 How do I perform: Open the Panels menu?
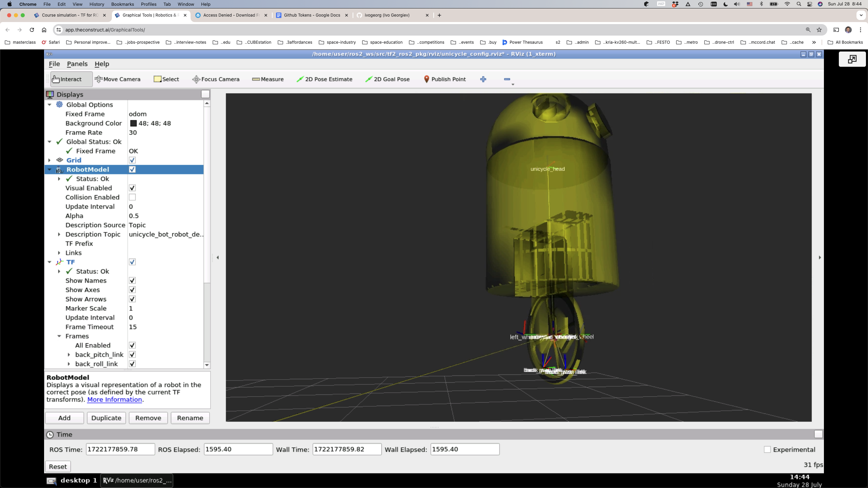(x=77, y=64)
